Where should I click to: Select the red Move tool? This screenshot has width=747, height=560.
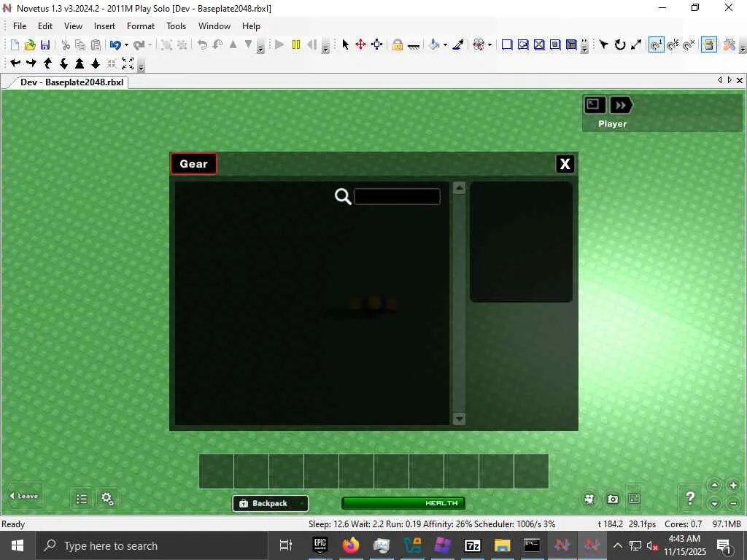tap(360, 44)
